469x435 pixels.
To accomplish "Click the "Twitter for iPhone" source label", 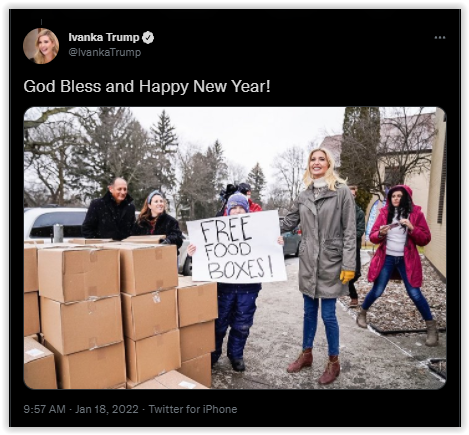I will 193,409.
